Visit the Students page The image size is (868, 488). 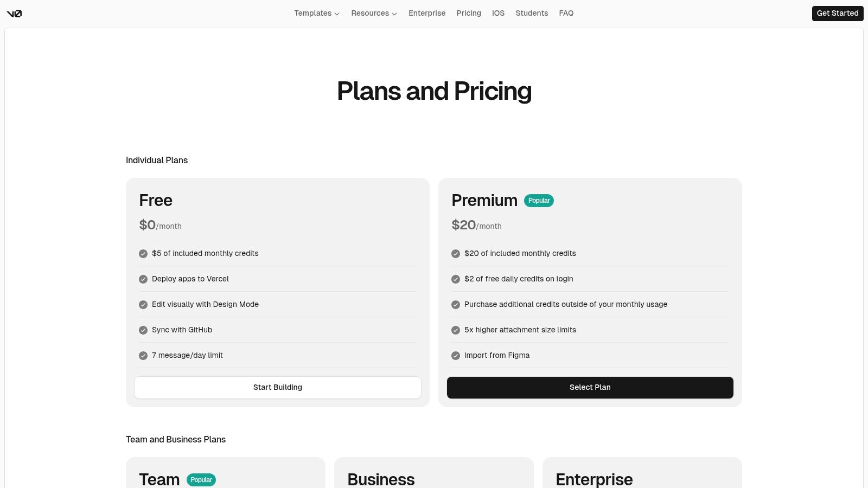click(532, 13)
